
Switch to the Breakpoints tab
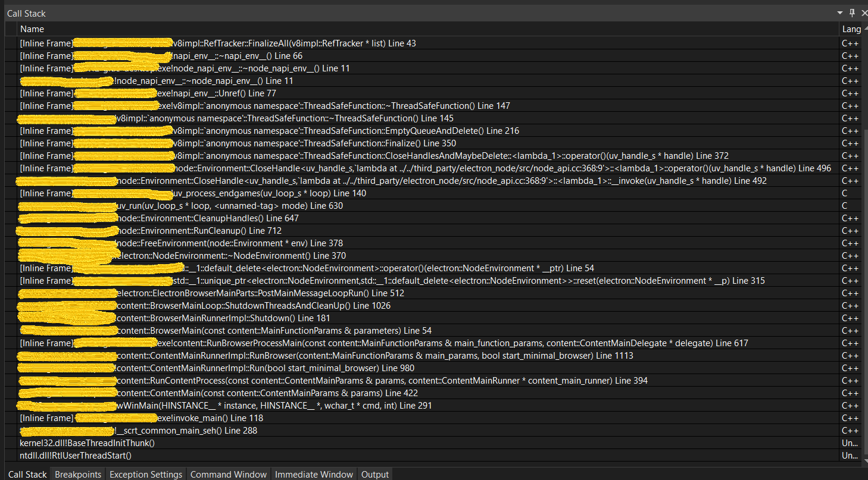pos(77,474)
